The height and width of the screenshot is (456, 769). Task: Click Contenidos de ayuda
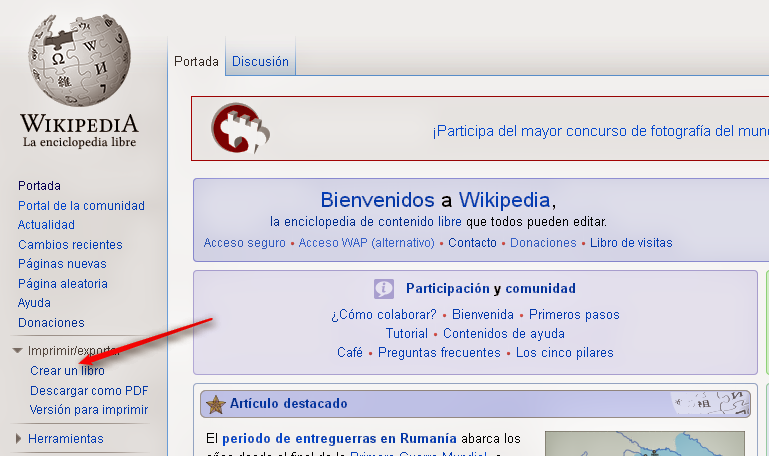click(x=504, y=333)
